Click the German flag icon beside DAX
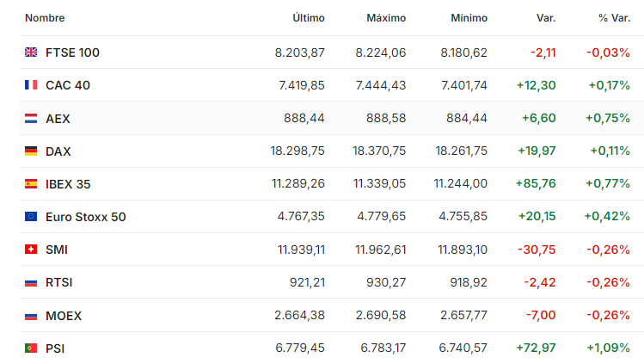This screenshot has width=644, height=364. pyautogui.click(x=31, y=151)
